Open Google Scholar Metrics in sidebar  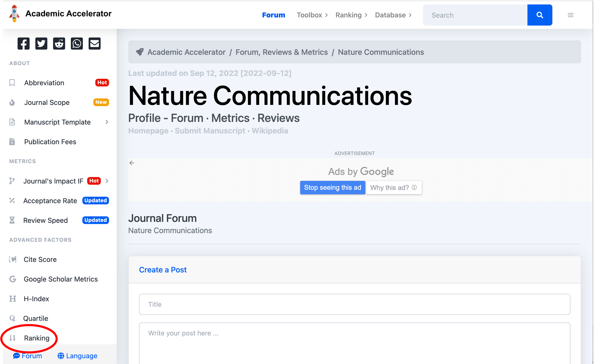(x=61, y=279)
